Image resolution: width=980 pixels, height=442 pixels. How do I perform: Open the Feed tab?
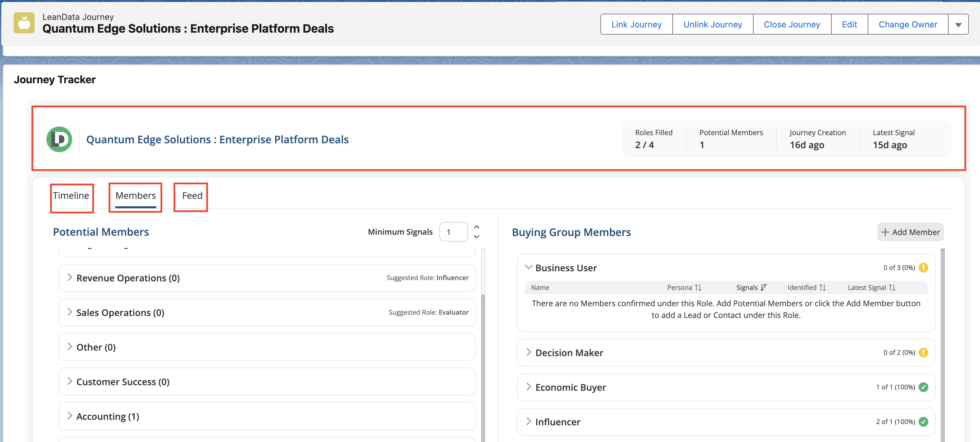[192, 195]
